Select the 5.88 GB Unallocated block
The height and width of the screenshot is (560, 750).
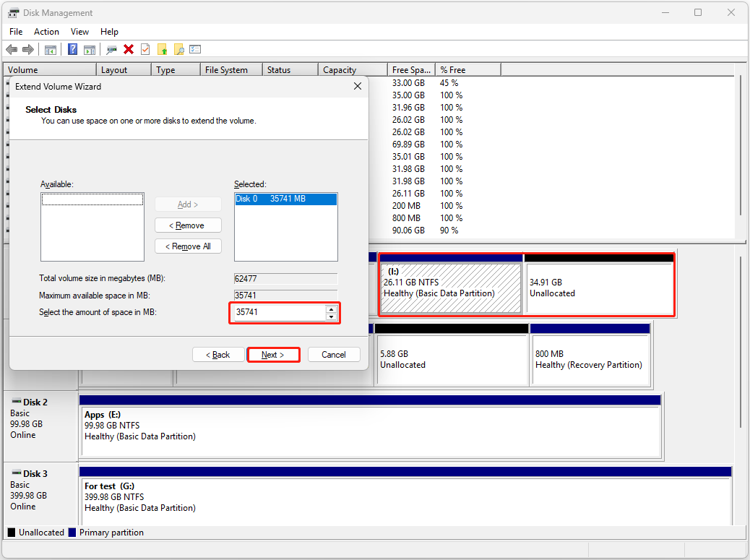452,360
